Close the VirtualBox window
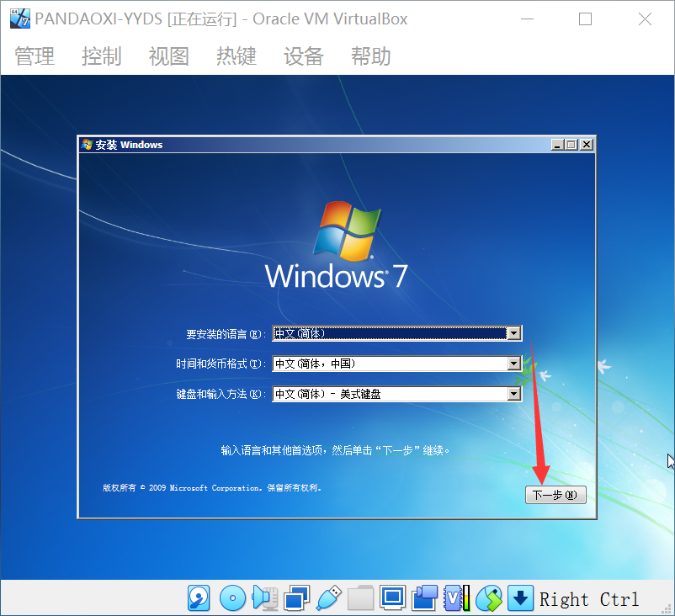This screenshot has width=675, height=616. click(645, 19)
